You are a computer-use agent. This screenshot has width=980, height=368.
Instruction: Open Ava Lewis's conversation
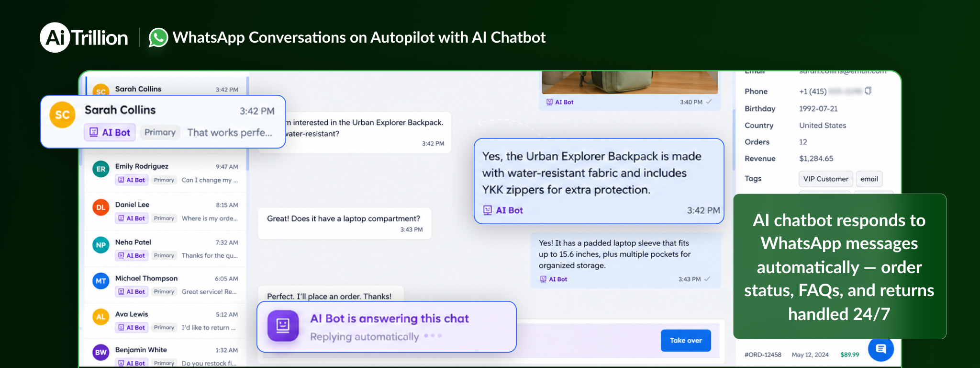point(166,321)
